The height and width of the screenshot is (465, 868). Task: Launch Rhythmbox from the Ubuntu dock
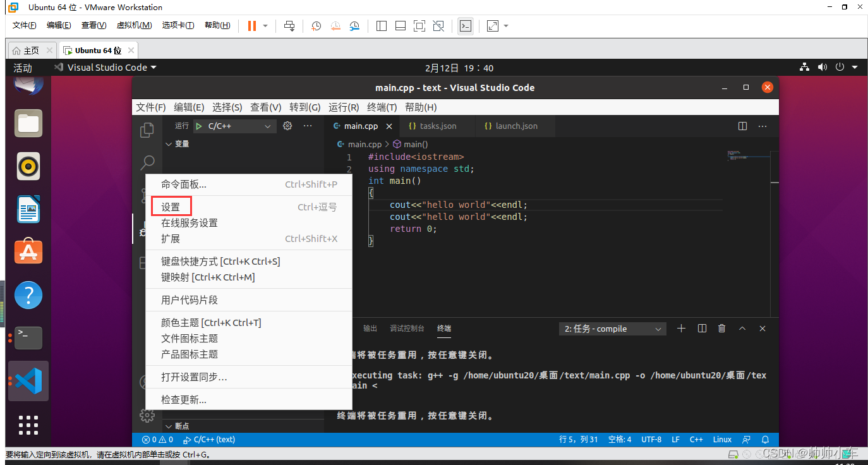[28, 166]
